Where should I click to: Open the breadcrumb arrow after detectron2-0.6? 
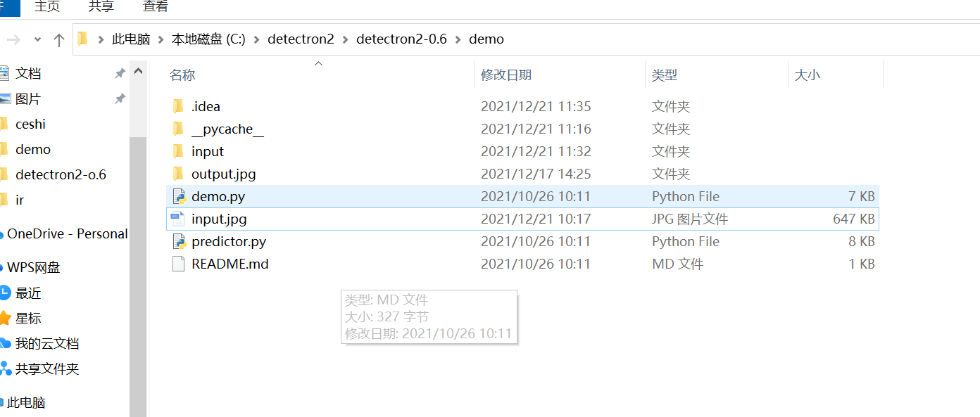458,39
